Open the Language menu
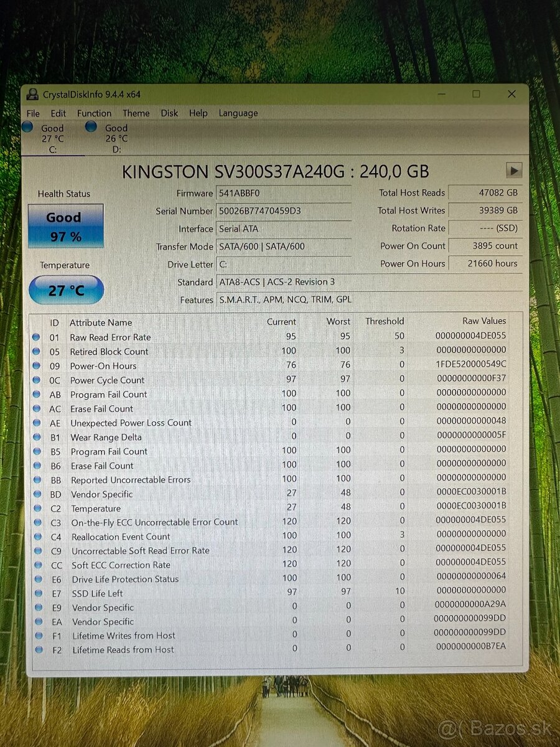 tap(238, 113)
